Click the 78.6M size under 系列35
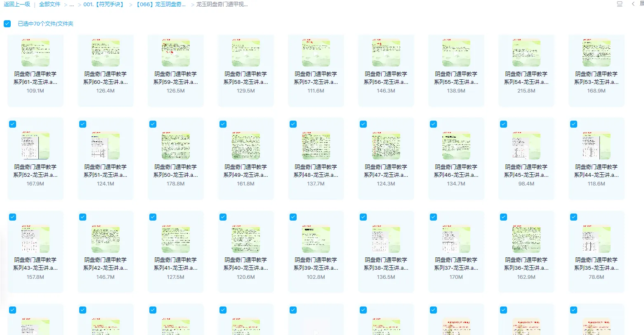This screenshot has width=644, height=335. pos(597,277)
